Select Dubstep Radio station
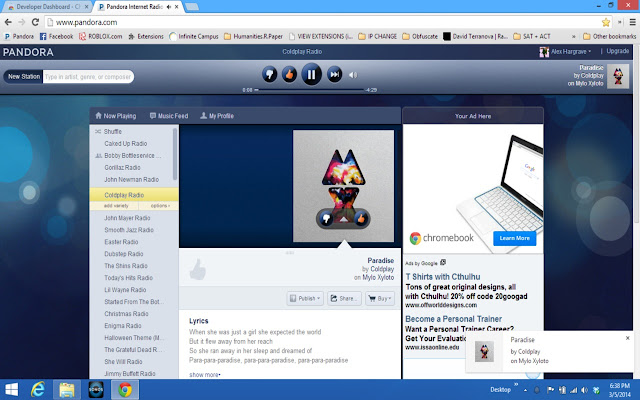Viewport: 640px width, 400px height. click(x=124, y=254)
